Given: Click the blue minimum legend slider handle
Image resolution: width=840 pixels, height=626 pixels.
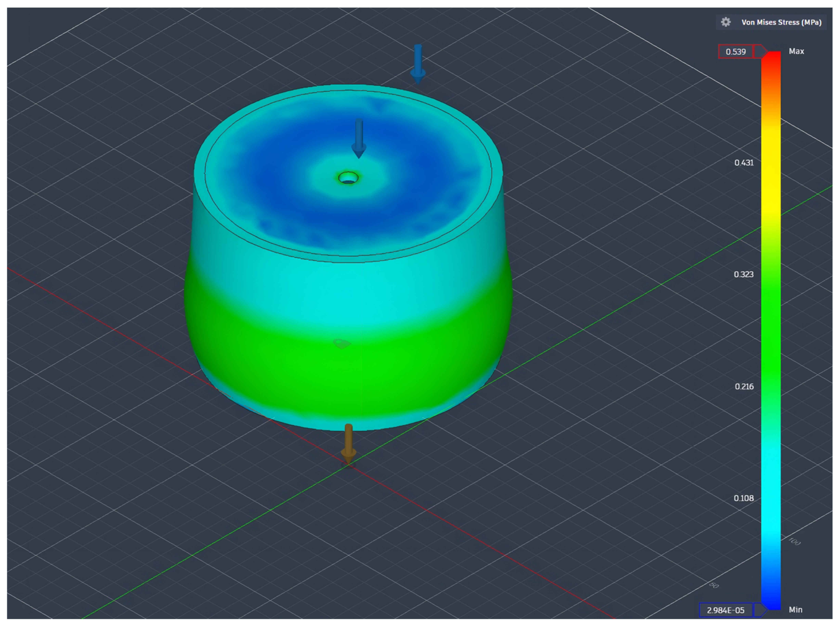Looking at the screenshot, I should tap(760, 610).
